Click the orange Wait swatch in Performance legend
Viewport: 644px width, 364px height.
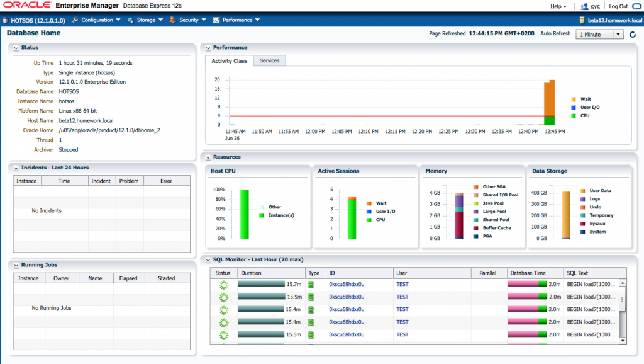[574, 100]
